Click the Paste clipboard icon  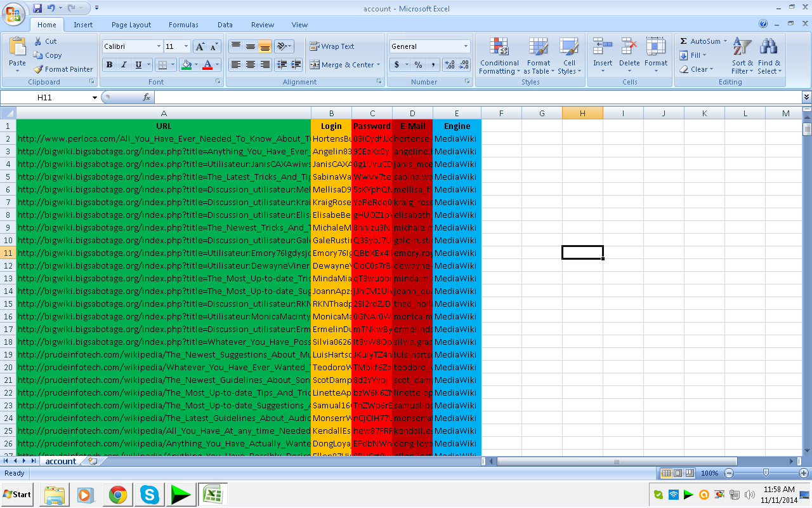pyautogui.click(x=17, y=46)
